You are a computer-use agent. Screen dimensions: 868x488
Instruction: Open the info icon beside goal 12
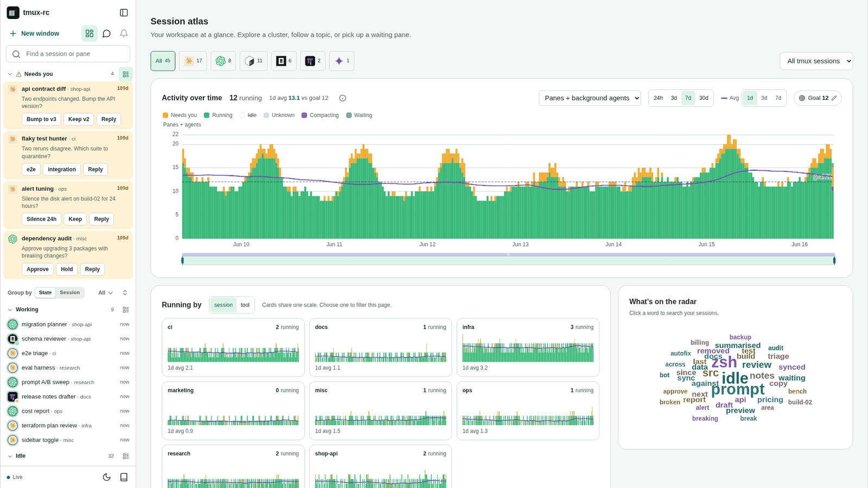tap(343, 98)
